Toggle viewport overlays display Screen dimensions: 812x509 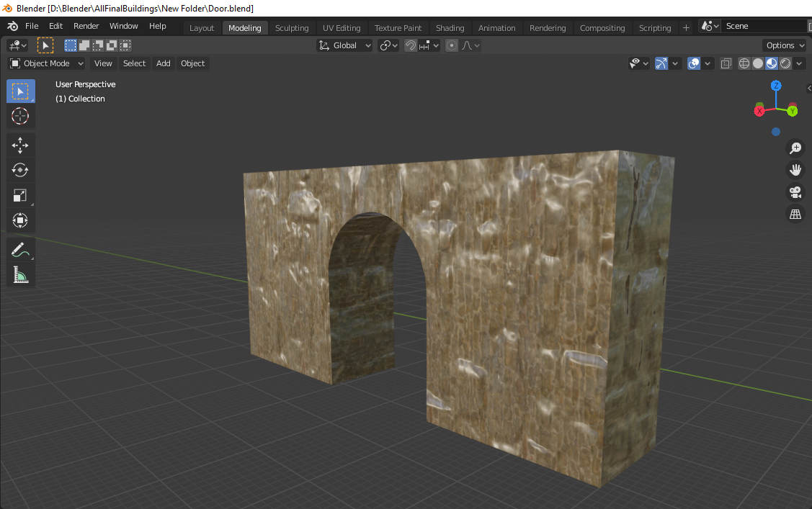coord(693,63)
